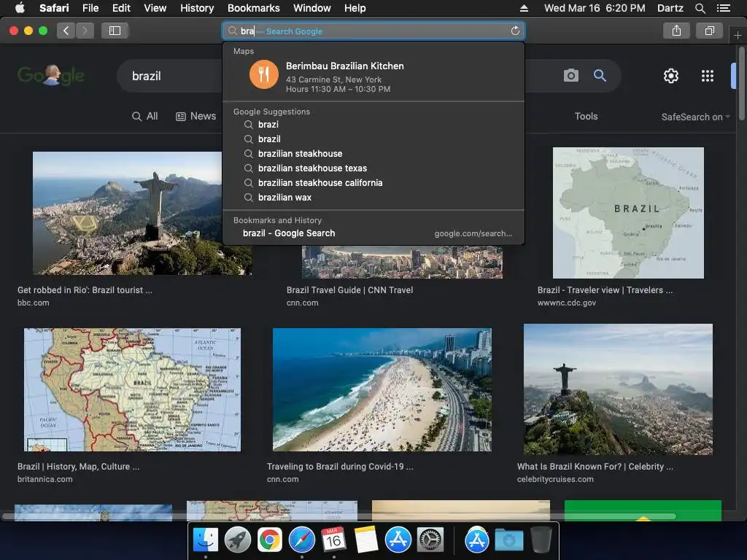Open Finder from the Dock

click(206, 540)
